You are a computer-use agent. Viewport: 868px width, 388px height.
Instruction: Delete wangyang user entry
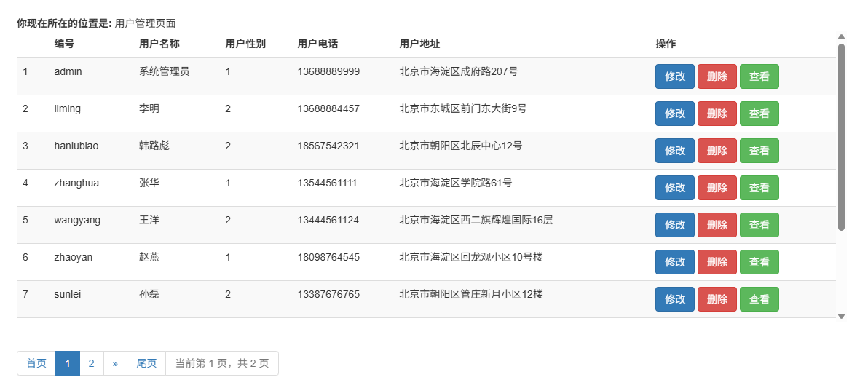(717, 225)
